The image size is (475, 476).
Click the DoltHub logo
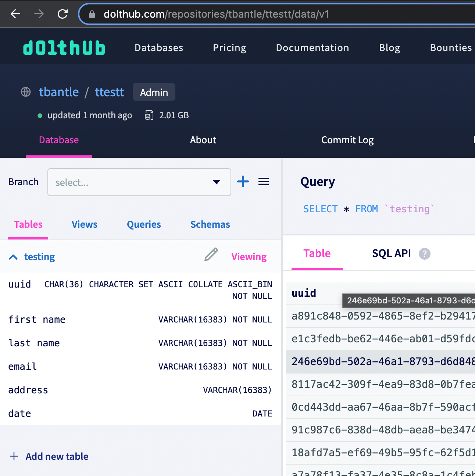[x=64, y=48]
